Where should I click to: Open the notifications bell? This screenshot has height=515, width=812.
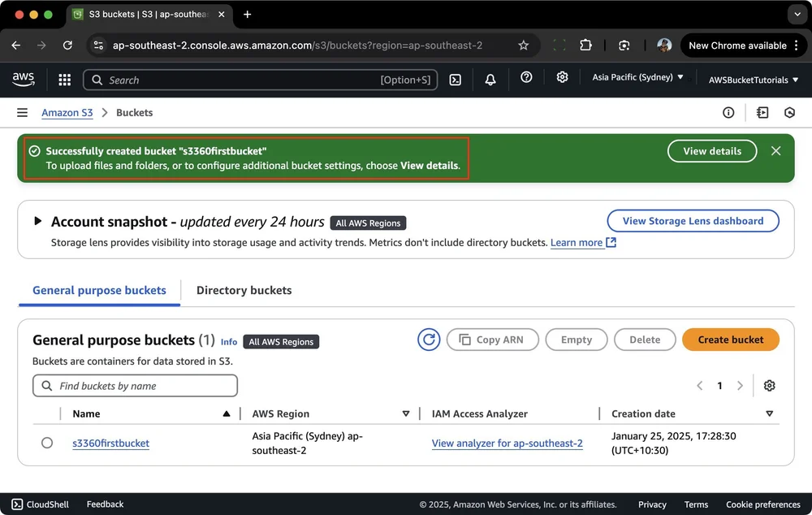click(490, 80)
